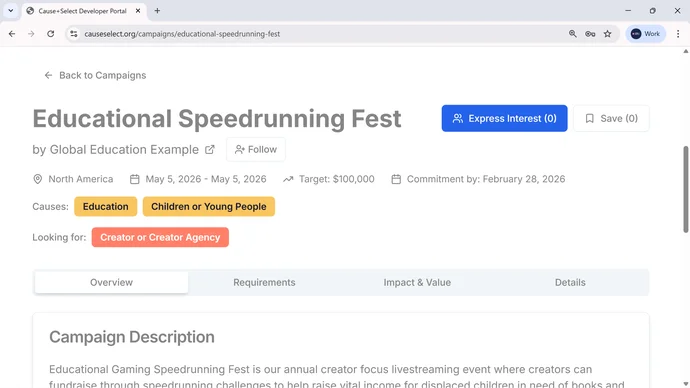The image size is (690, 388).
Task: Click scrollbar up arrow
Action: (686, 51)
